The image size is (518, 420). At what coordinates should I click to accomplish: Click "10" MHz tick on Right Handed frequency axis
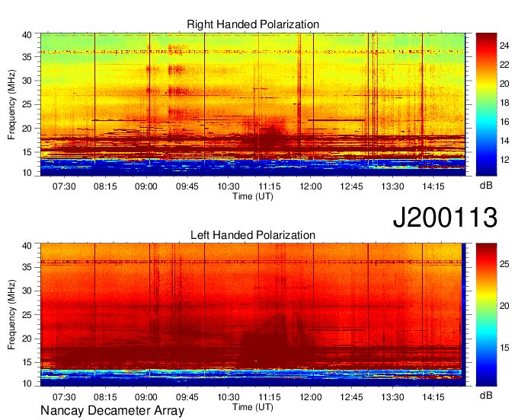27,173
